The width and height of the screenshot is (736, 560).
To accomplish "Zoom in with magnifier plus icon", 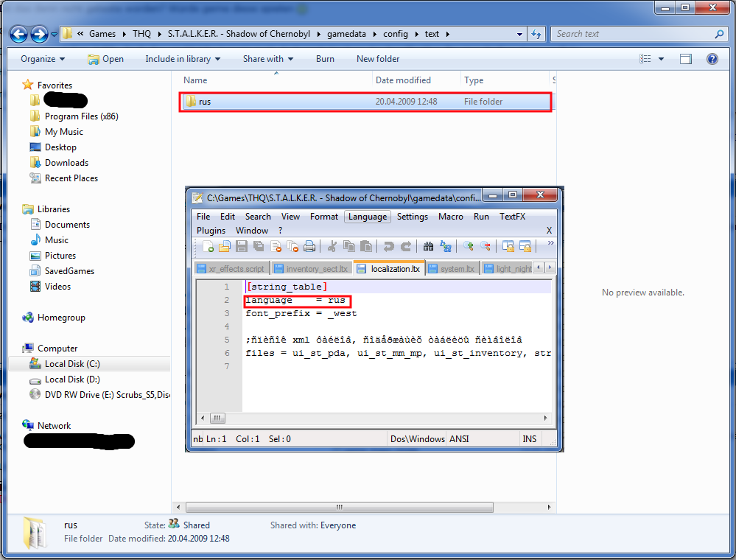I will (x=468, y=246).
